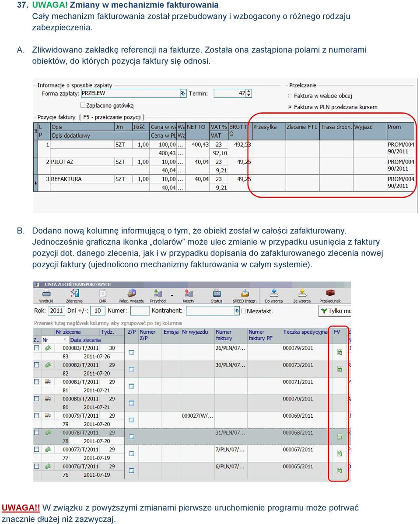Tick checkbox for order 000081/T/2011
The image size is (420, 524).
36,382
